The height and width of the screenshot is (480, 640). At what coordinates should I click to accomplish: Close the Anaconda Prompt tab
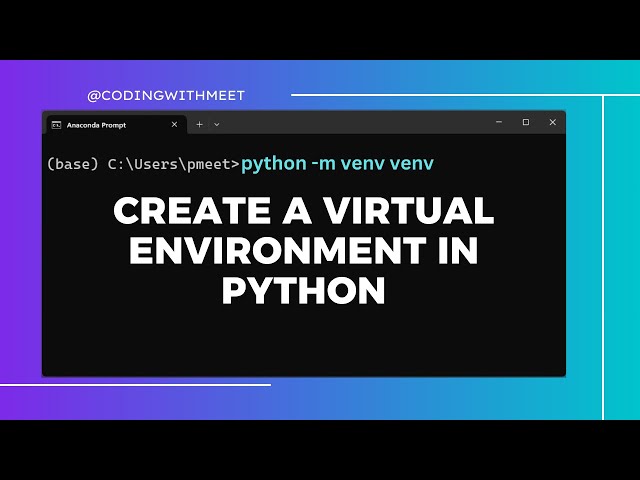(x=174, y=124)
